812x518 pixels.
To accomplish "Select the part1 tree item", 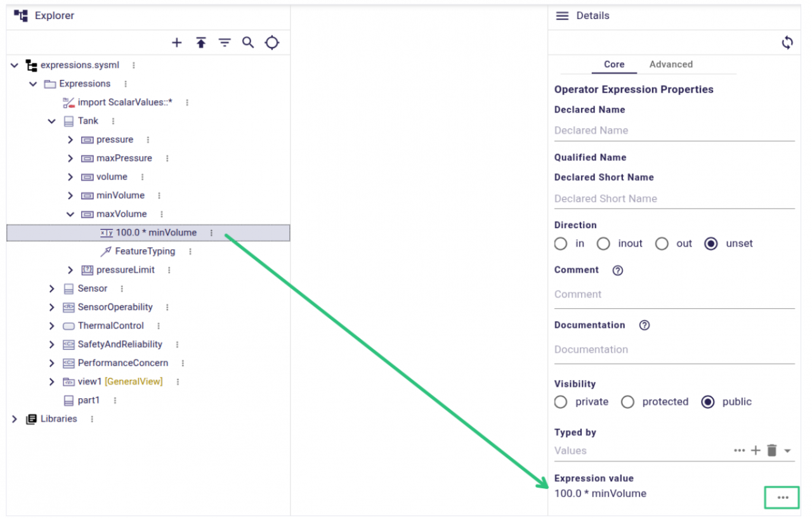I will 89,401.
